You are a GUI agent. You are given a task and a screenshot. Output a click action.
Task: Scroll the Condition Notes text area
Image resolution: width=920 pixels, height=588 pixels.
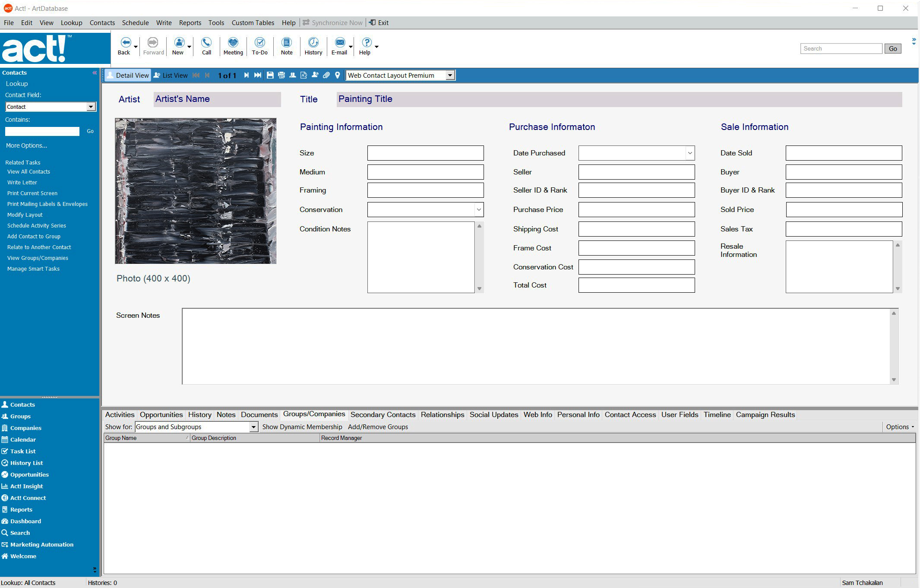pos(480,288)
